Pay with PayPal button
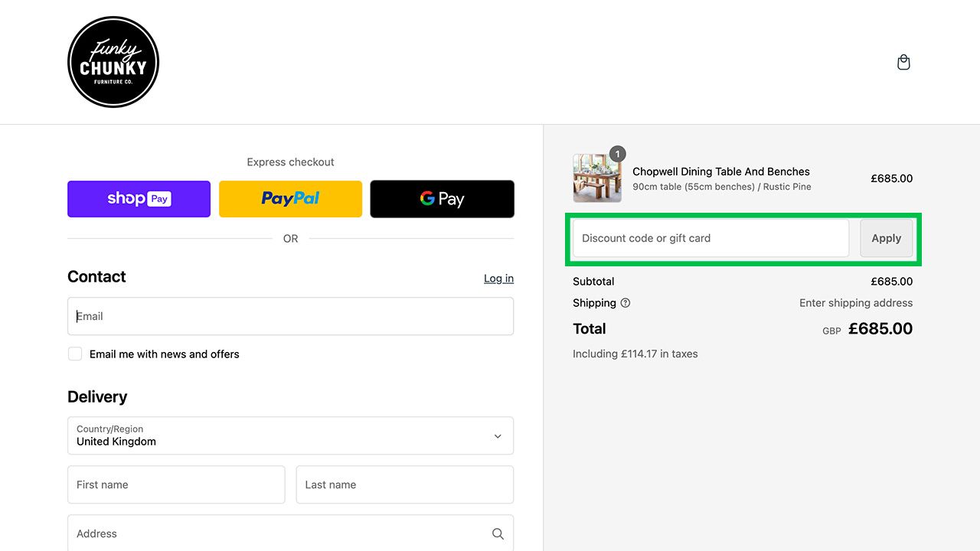 290,199
